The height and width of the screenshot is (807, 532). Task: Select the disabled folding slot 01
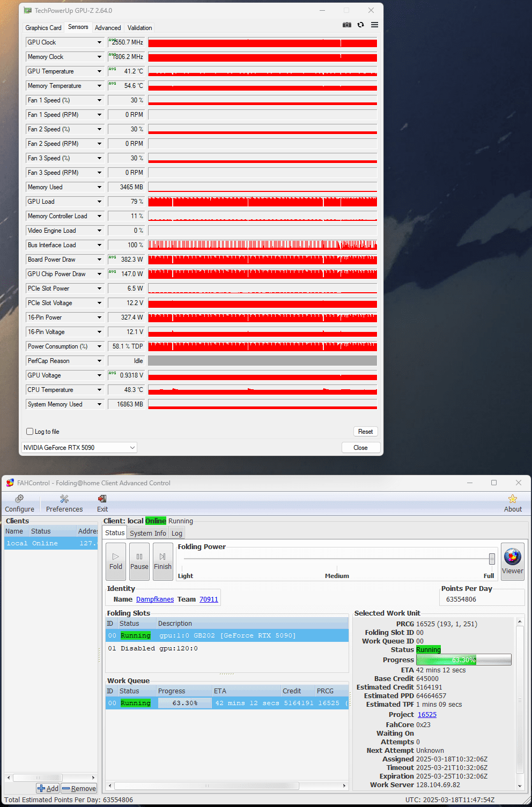point(227,648)
